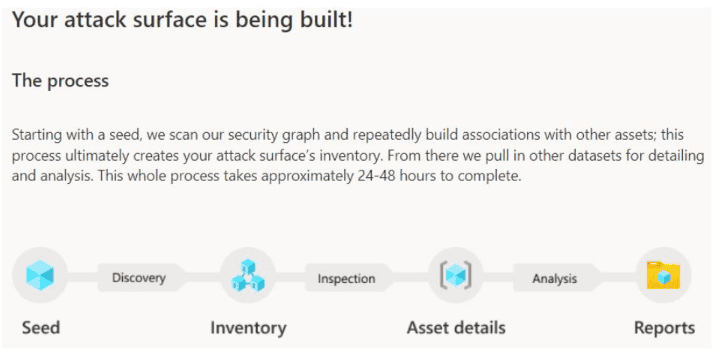
Task: Select the Inventory connected-cubes icon
Action: (x=248, y=275)
